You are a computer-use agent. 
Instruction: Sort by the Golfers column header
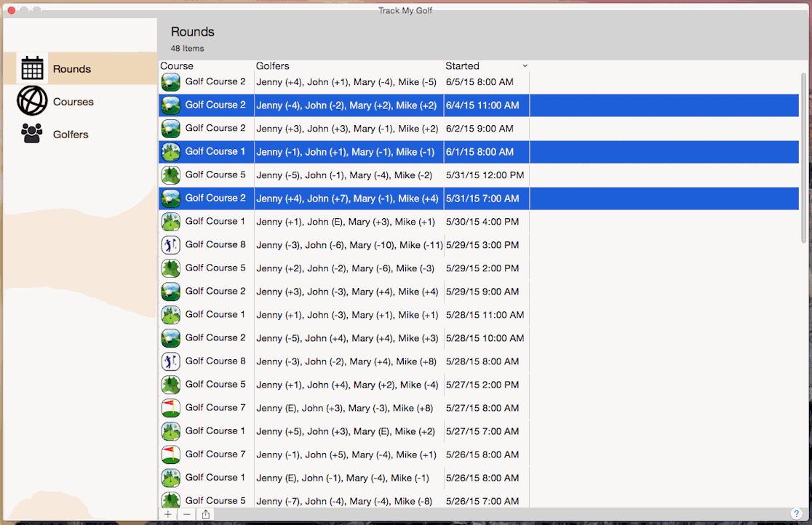[x=273, y=66]
